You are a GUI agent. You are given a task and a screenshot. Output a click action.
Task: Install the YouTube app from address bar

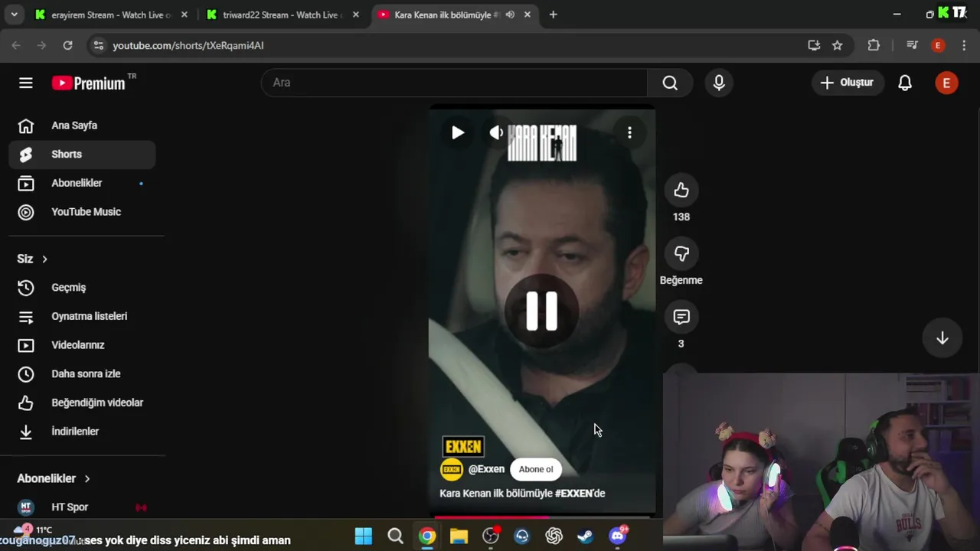[x=814, y=45]
